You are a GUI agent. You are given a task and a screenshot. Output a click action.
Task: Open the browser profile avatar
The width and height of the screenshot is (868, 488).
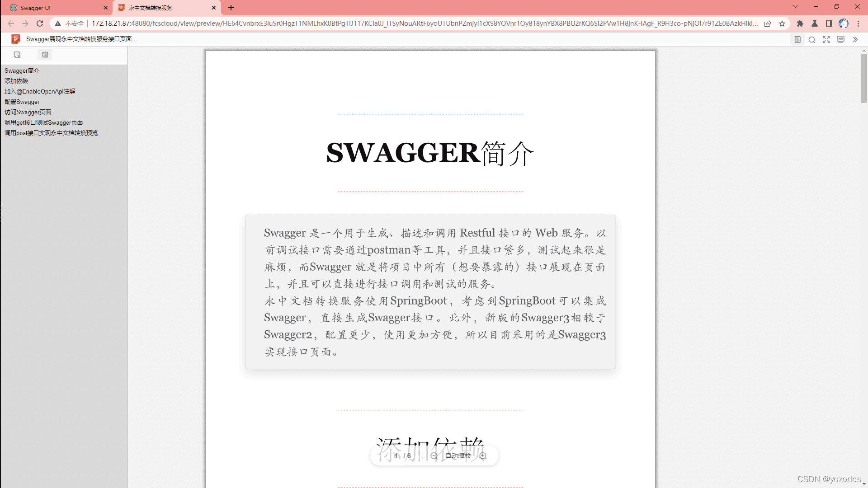pos(844,23)
